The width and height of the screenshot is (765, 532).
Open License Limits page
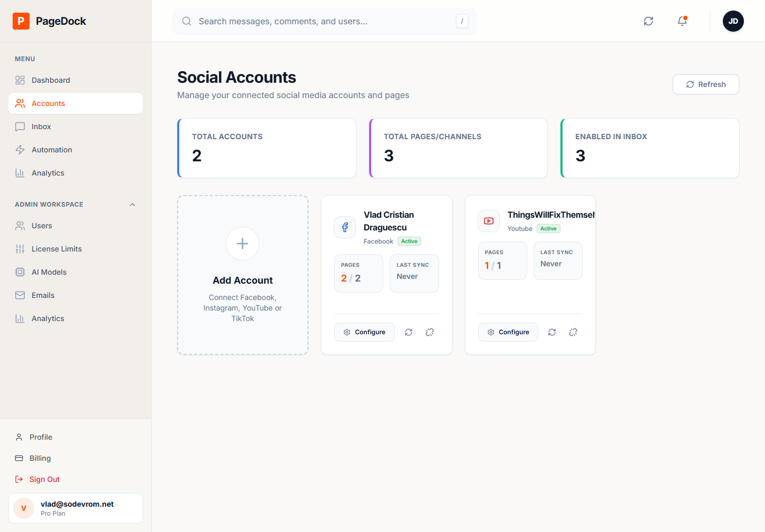tap(75, 249)
